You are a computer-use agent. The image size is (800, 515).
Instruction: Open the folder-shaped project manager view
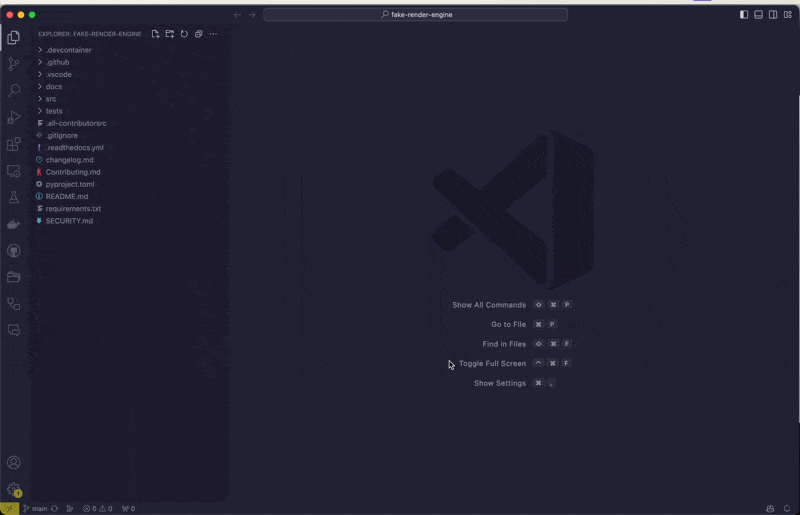tap(14, 277)
